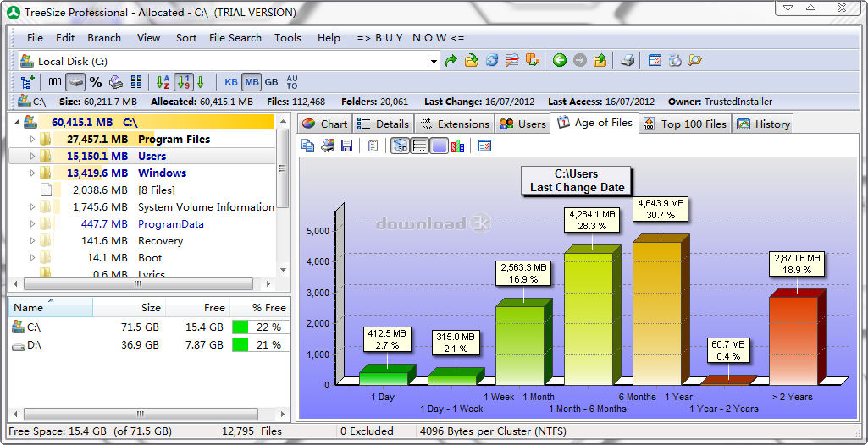
Task: Collapse the C:\ root tree node
Action: [15, 122]
